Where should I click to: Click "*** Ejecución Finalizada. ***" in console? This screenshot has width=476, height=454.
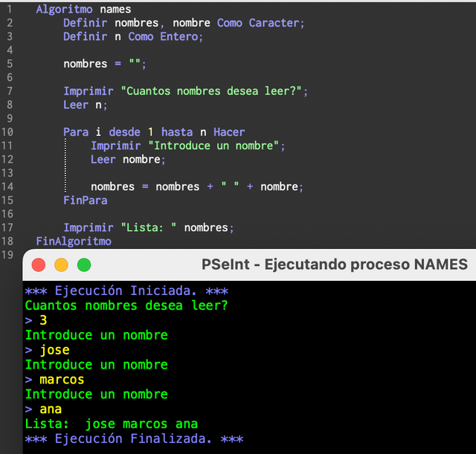(134, 438)
